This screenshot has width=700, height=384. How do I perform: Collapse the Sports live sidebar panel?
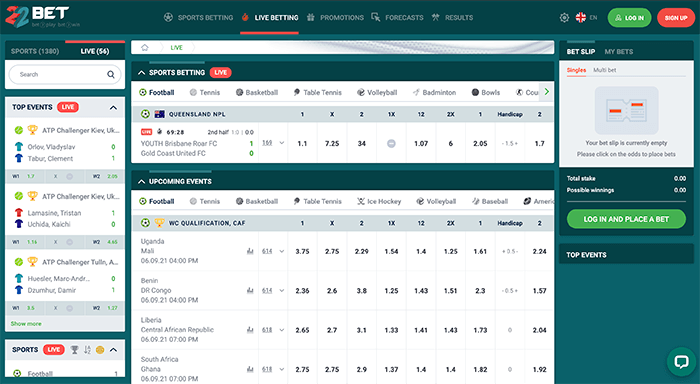[113, 350]
